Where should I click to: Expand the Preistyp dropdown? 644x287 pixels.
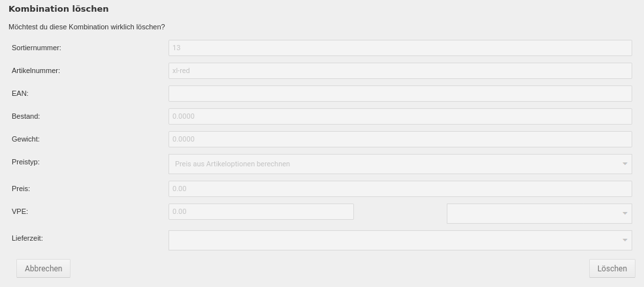tap(400, 164)
